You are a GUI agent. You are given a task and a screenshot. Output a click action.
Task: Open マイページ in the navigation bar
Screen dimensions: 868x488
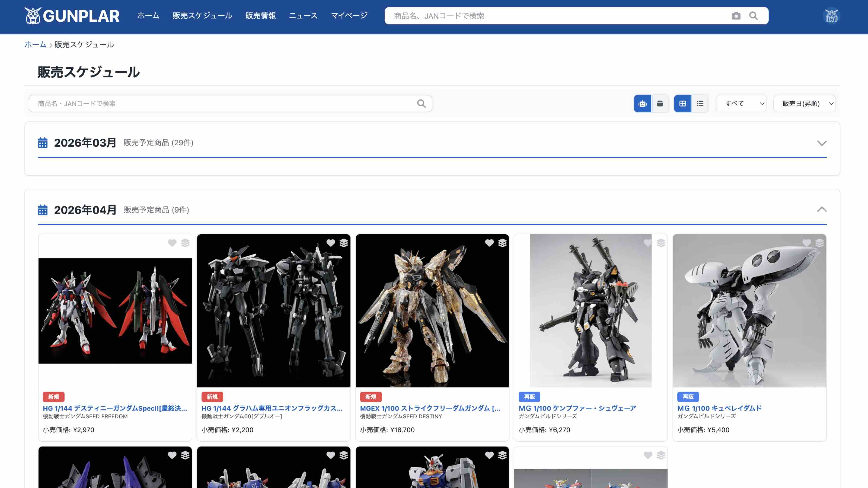pyautogui.click(x=349, y=16)
